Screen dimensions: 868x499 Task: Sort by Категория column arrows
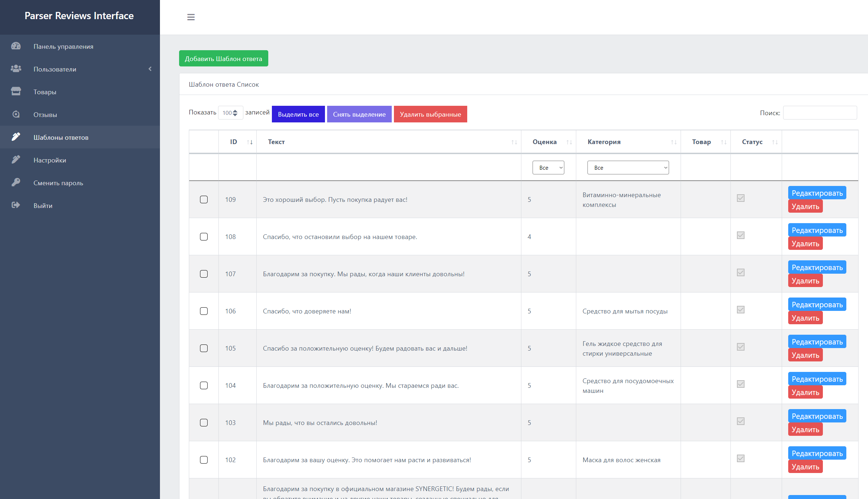(x=674, y=142)
